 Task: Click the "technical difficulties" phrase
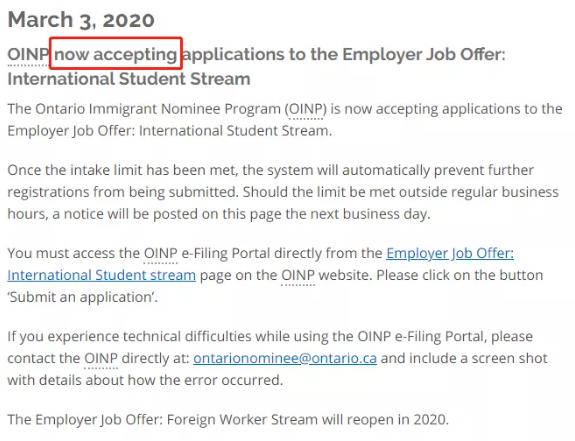coord(187,337)
